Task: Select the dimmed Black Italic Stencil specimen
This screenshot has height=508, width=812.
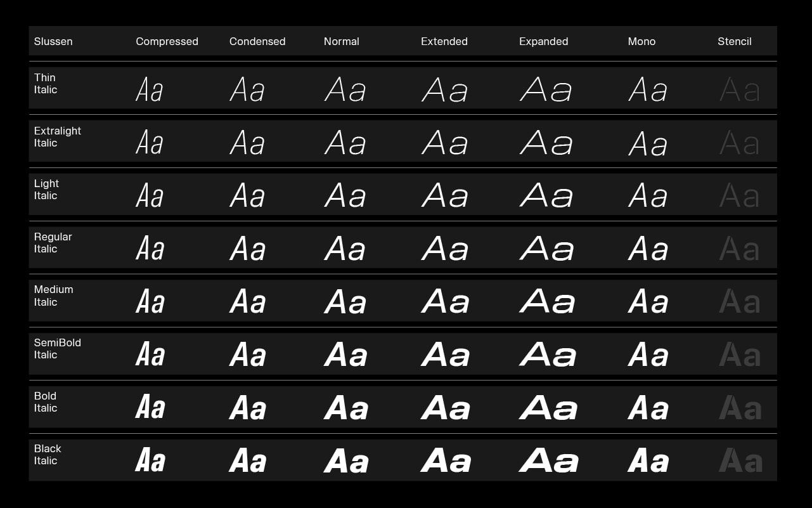Action: point(740,460)
